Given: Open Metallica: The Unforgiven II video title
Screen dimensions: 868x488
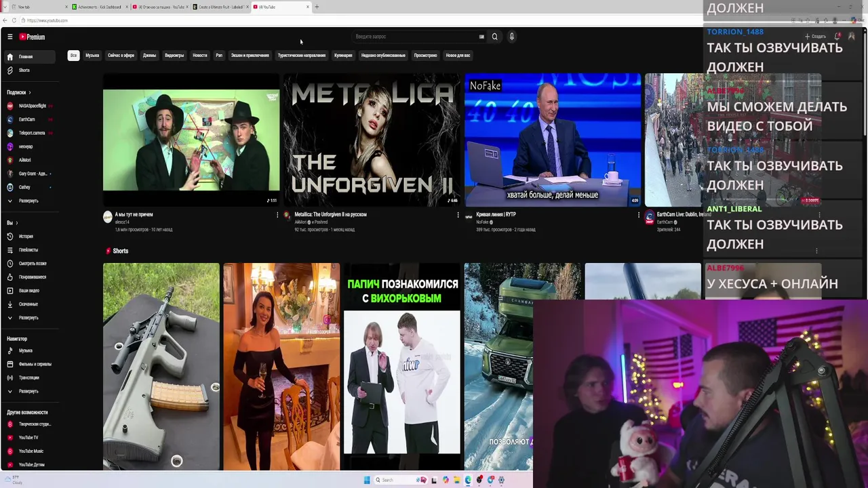Looking at the screenshot, I should pyautogui.click(x=330, y=214).
